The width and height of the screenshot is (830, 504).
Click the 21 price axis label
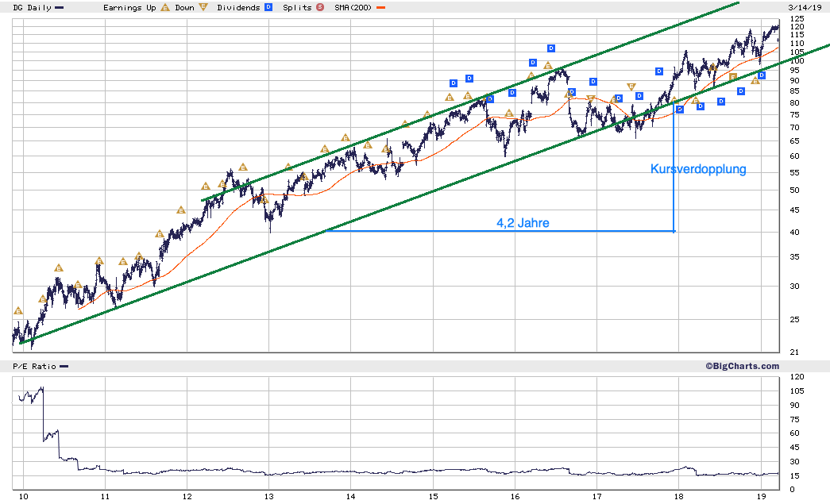click(x=794, y=352)
